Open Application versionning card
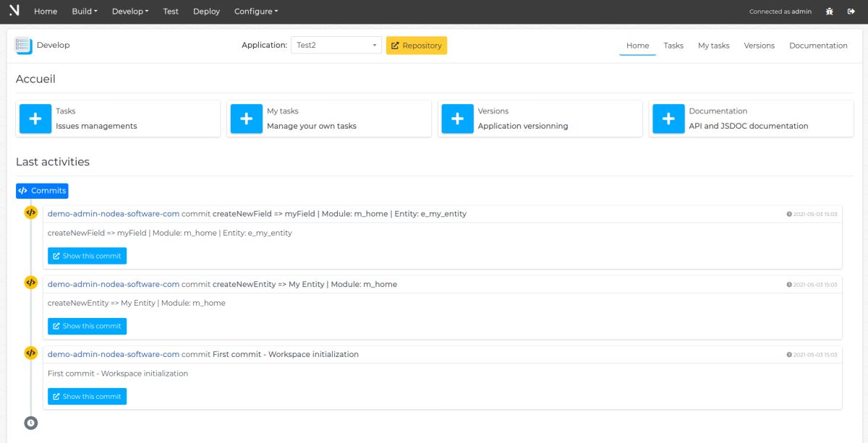The width and height of the screenshot is (868, 443). pos(540,119)
